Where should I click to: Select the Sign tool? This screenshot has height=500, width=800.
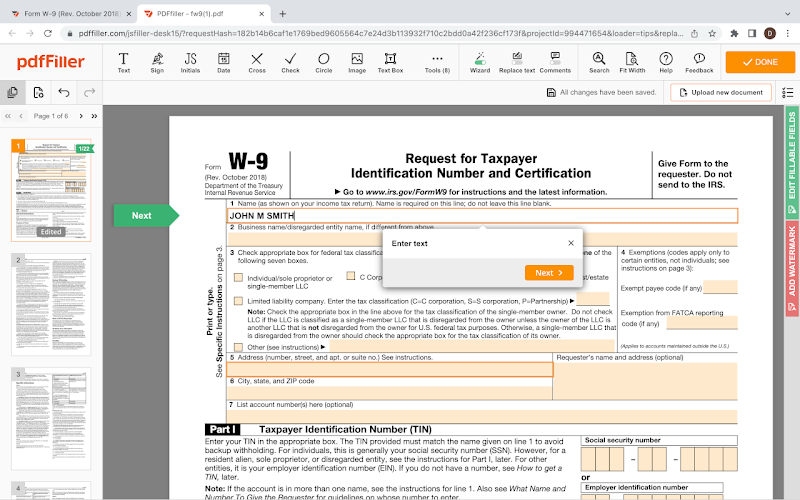coord(157,62)
